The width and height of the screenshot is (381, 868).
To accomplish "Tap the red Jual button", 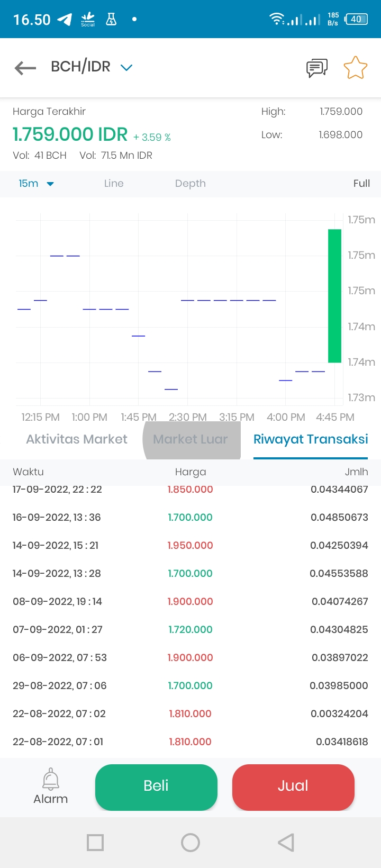I will point(293,786).
